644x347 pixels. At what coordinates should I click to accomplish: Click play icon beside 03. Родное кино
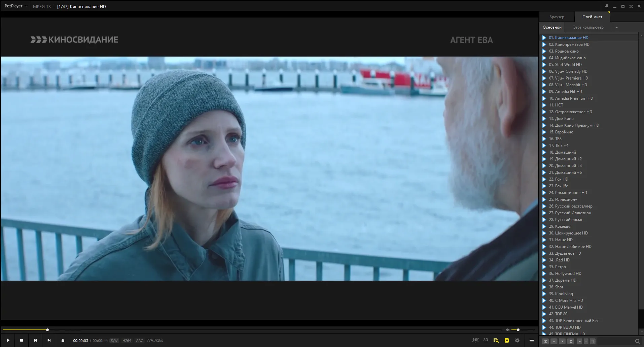pyautogui.click(x=544, y=51)
